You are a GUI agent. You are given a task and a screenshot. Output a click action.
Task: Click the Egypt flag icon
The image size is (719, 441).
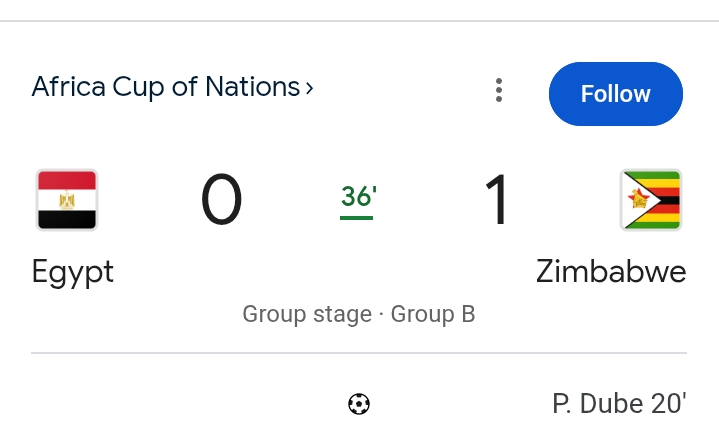67,200
